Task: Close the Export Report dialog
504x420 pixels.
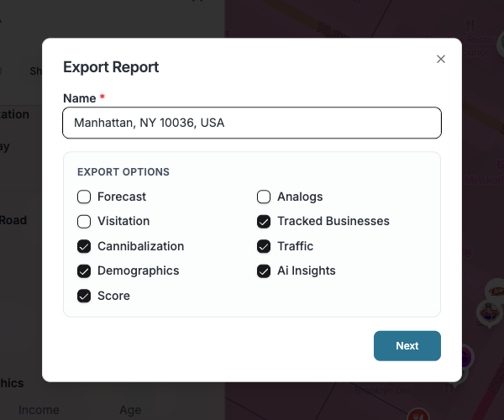Action: click(x=441, y=59)
